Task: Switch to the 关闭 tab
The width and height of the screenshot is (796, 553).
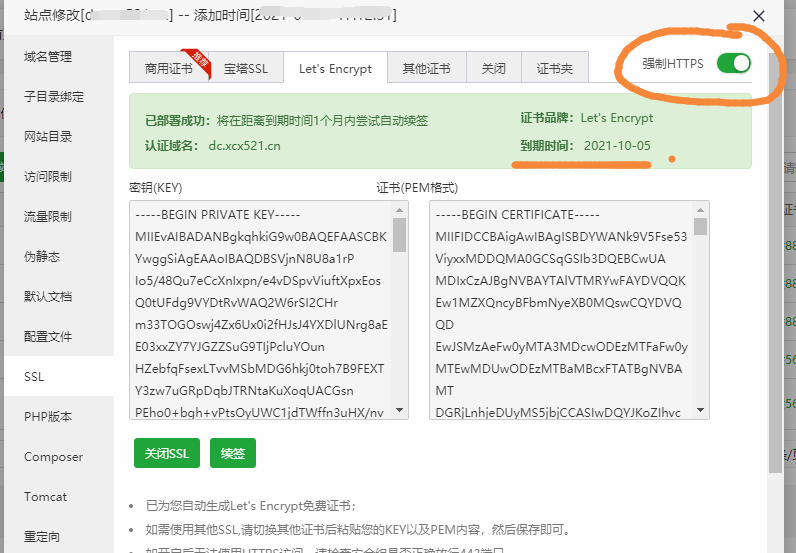Action: point(493,67)
